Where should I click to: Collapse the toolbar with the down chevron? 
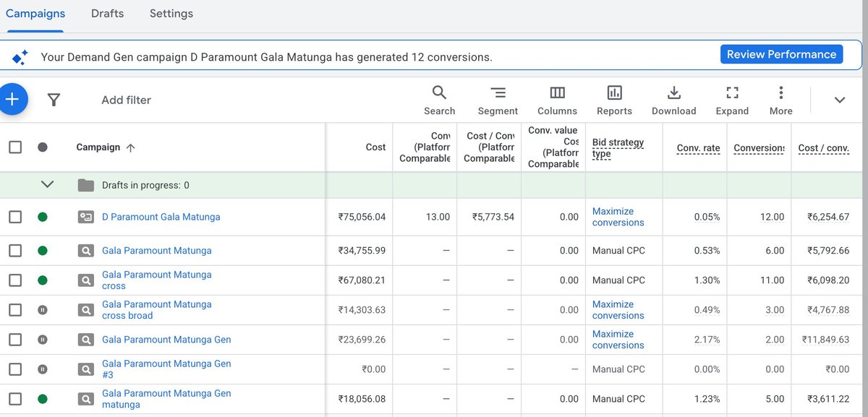point(840,100)
